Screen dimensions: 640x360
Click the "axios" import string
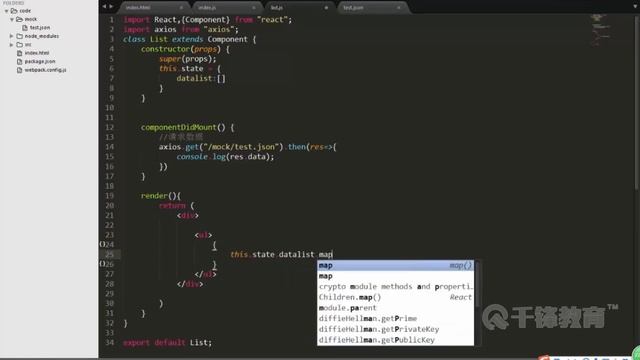219,29
